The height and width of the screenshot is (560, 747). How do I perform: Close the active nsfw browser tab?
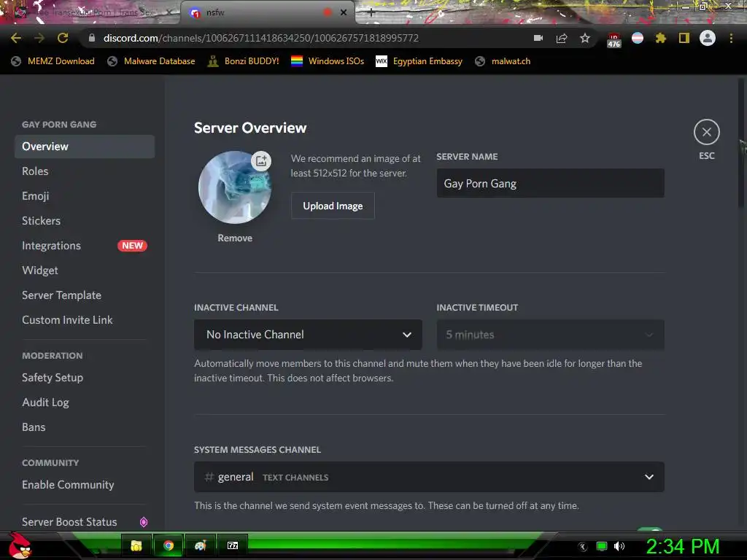pos(344,12)
